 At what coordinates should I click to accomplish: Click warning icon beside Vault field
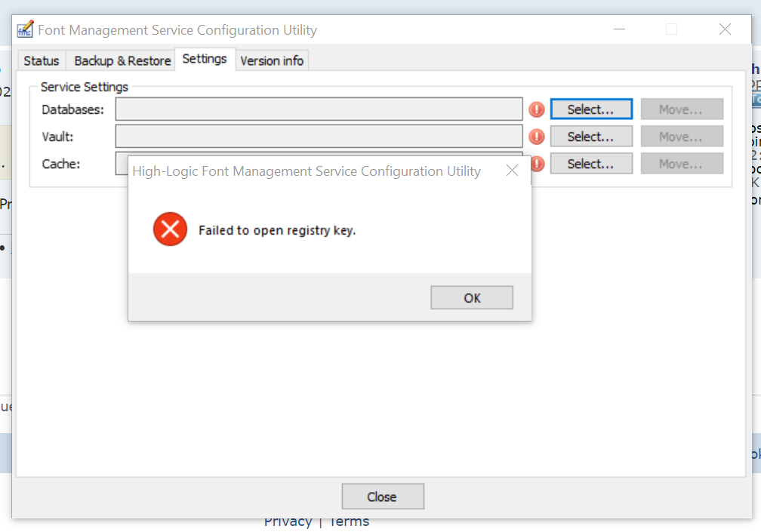coord(536,137)
